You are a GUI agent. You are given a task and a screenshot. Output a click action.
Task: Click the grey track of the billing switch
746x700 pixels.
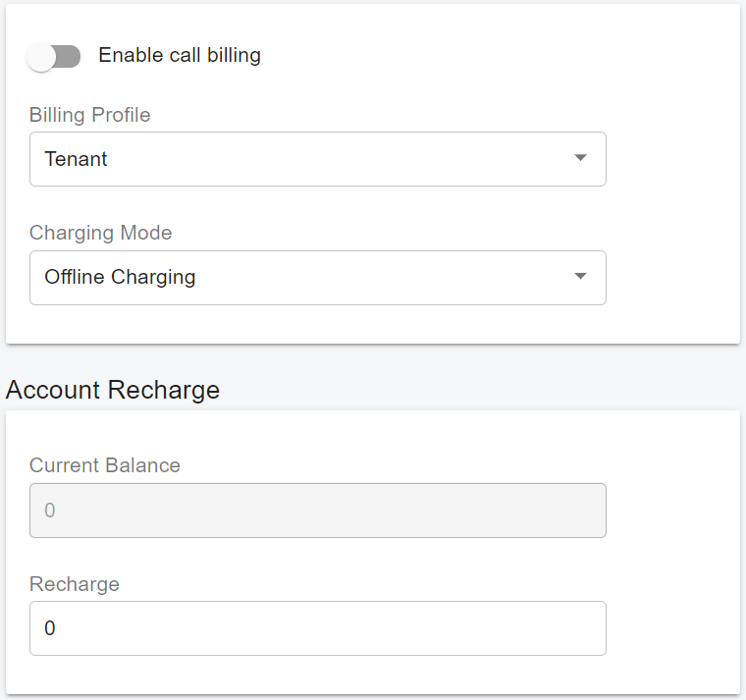click(x=69, y=57)
